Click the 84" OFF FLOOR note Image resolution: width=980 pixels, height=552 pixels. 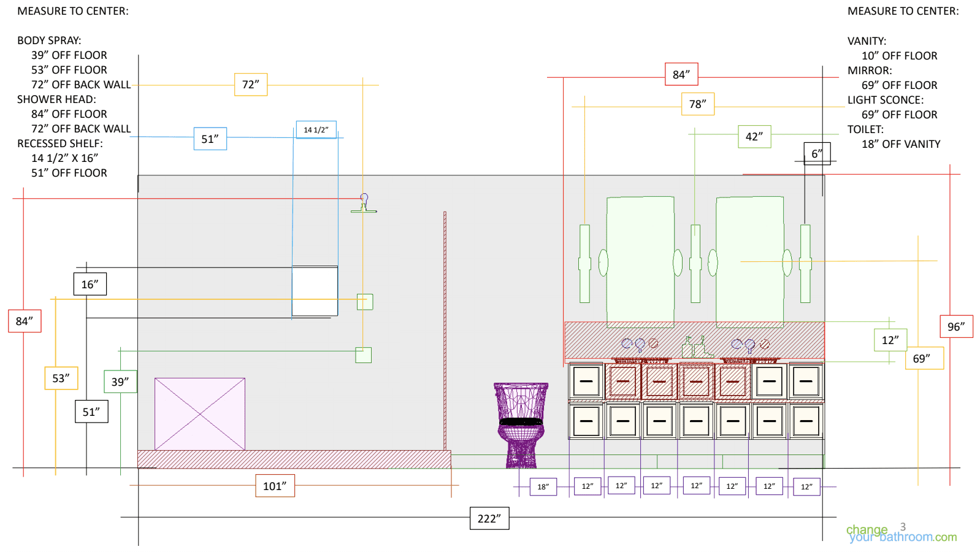click(69, 114)
